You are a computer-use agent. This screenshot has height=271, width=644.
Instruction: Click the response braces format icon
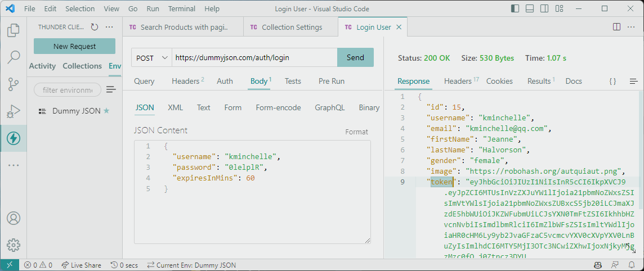[x=612, y=81]
